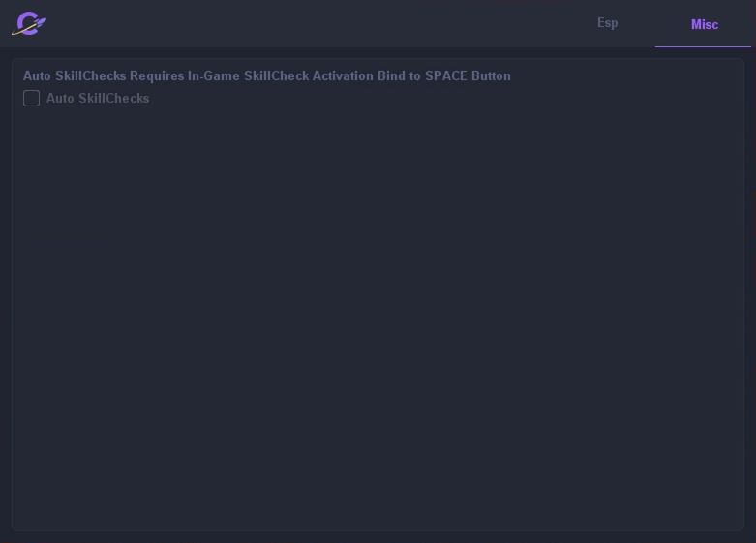Switch to the Esp tab

click(x=607, y=23)
